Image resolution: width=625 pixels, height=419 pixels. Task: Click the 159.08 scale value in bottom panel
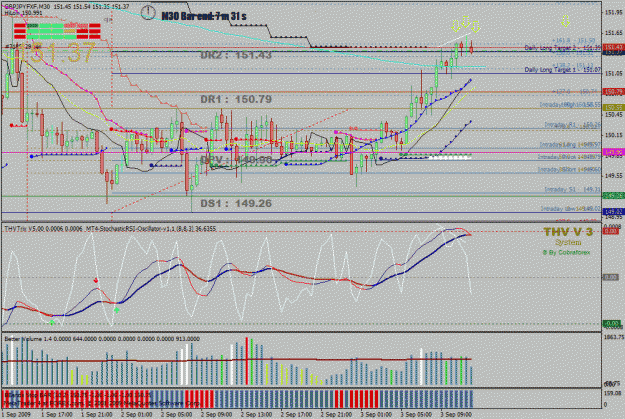(x=614, y=393)
